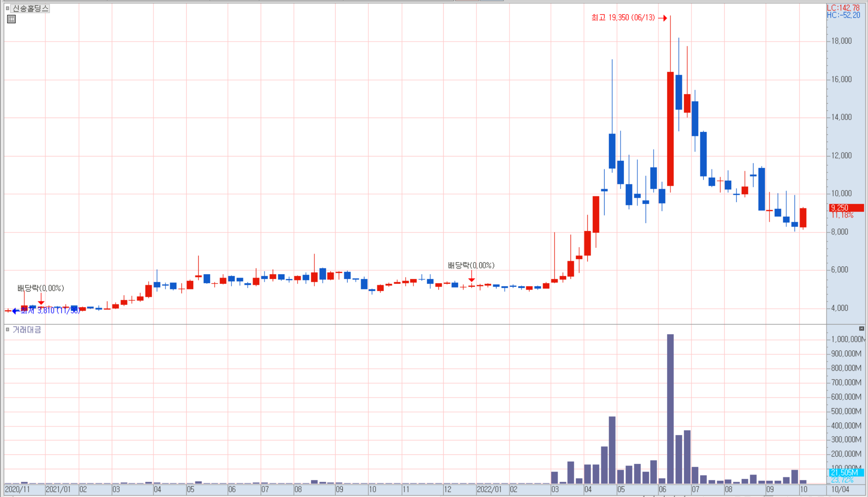Click the LC:142.78 indicator text

(843, 8)
